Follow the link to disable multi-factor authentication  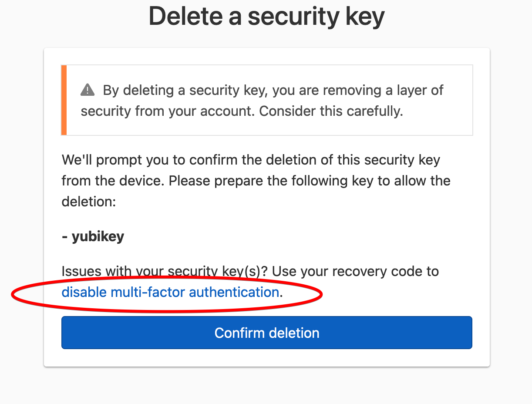[x=171, y=292]
